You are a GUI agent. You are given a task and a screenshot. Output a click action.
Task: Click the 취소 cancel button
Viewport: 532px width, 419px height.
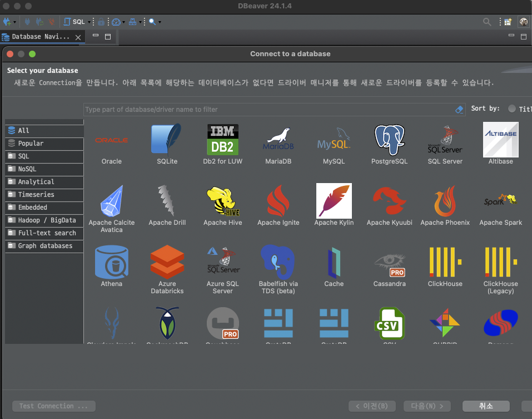pyautogui.click(x=486, y=406)
